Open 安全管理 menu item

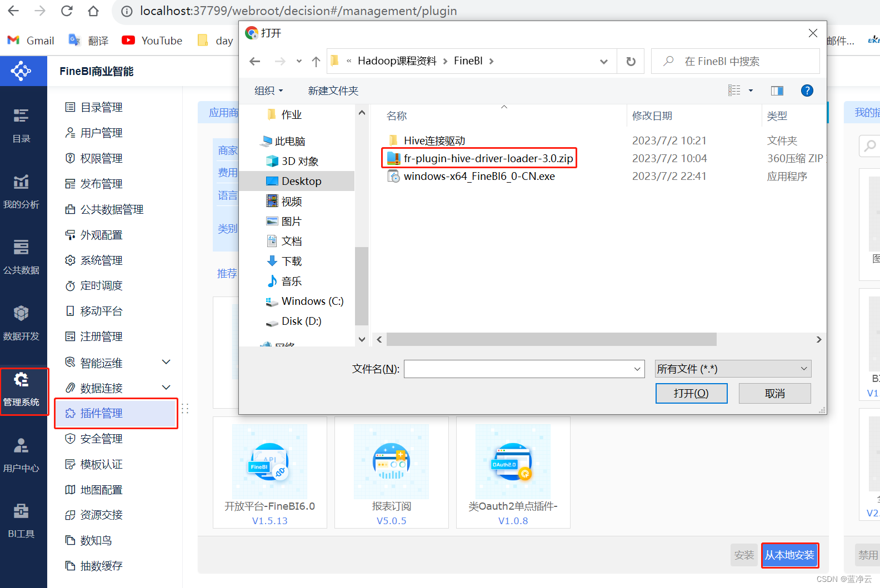click(x=93, y=439)
